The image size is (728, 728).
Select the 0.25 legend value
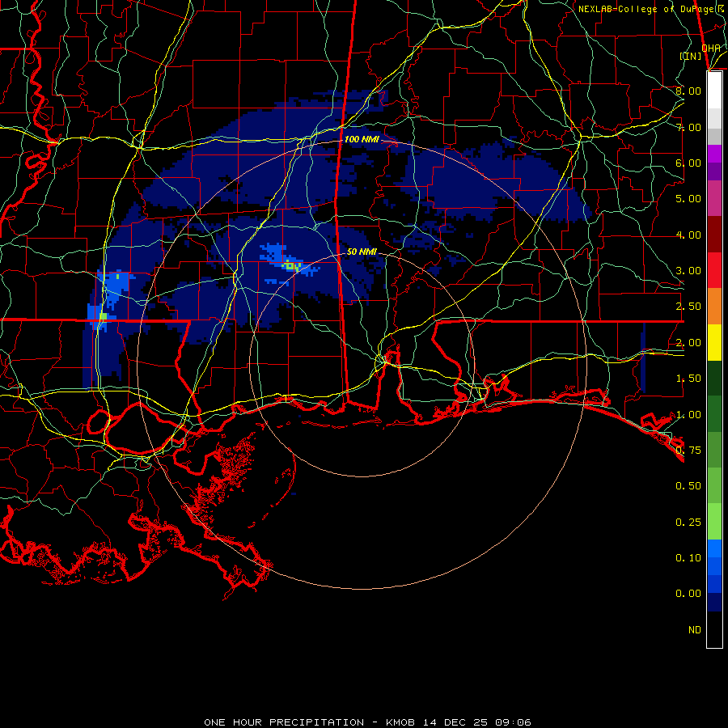pyautogui.click(x=688, y=523)
